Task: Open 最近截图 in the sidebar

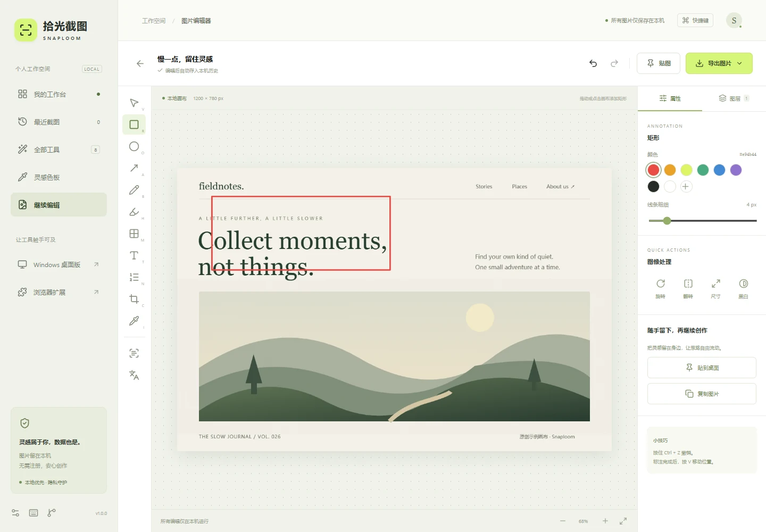Action: [59, 122]
